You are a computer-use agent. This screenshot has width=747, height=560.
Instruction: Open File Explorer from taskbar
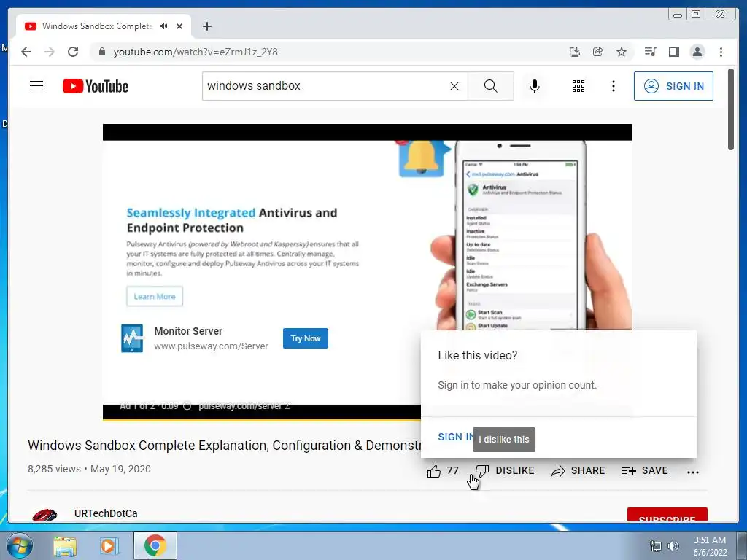click(x=65, y=546)
